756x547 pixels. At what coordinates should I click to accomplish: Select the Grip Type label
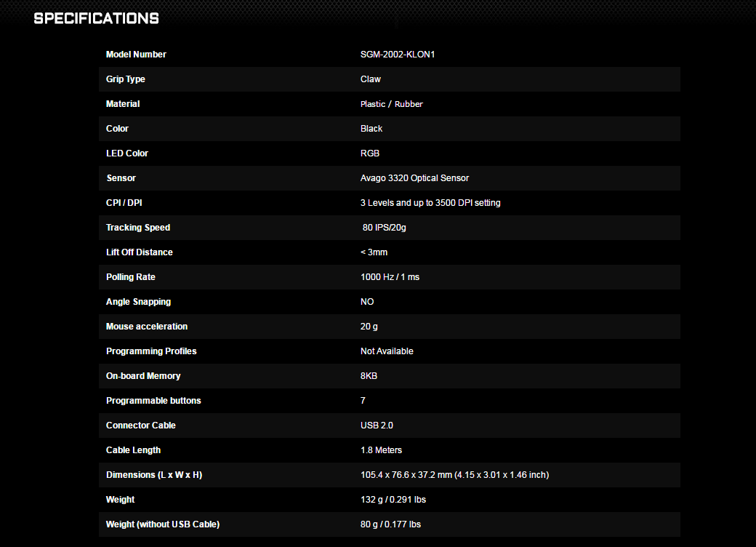click(x=126, y=79)
